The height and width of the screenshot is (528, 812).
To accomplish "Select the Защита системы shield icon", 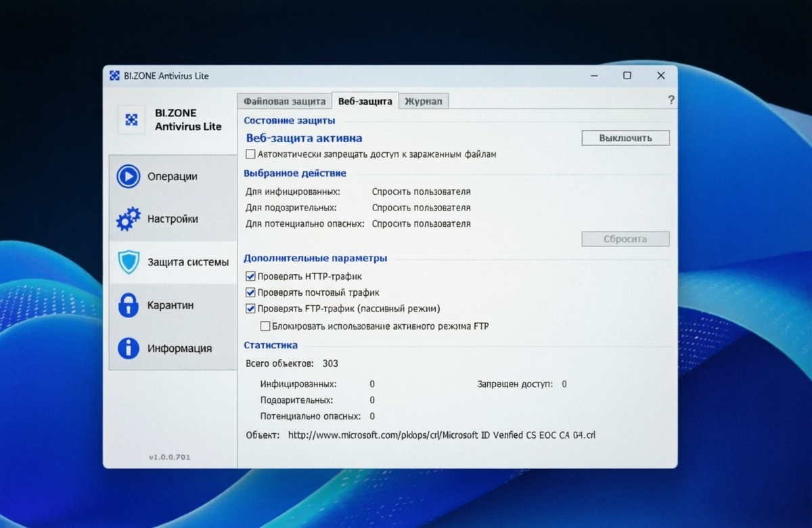I will [128, 262].
